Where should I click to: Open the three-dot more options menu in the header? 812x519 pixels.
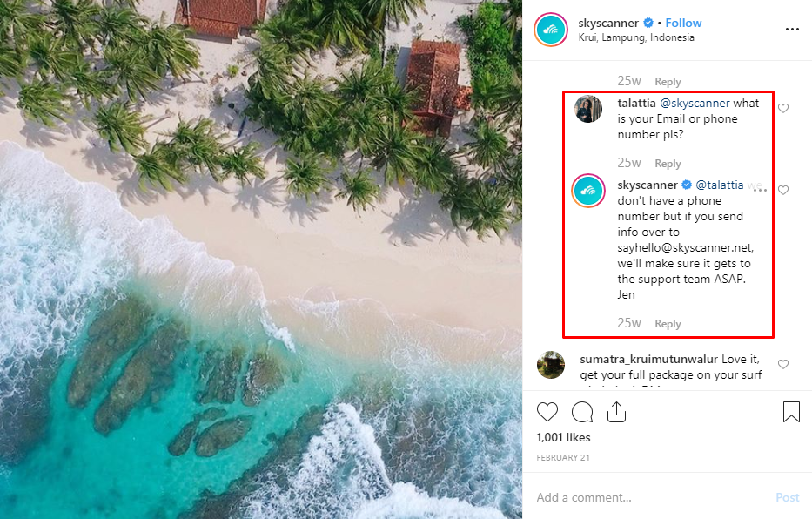(792, 30)
